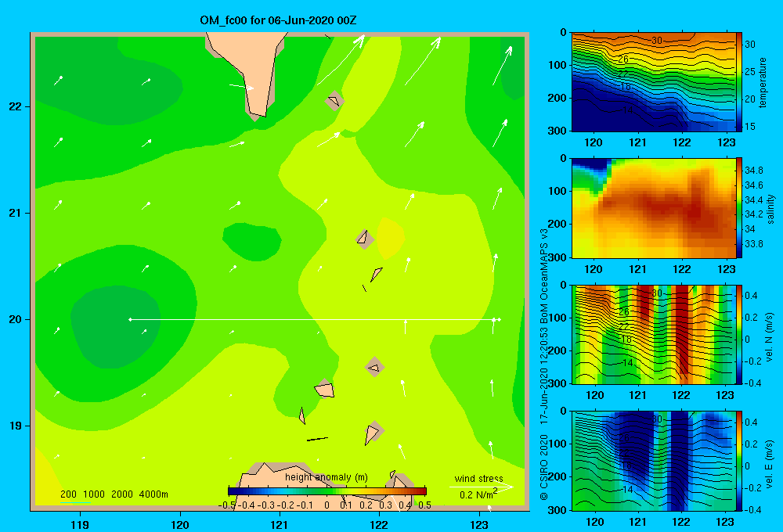Click the wind stress reference arrow

[482, 487]
